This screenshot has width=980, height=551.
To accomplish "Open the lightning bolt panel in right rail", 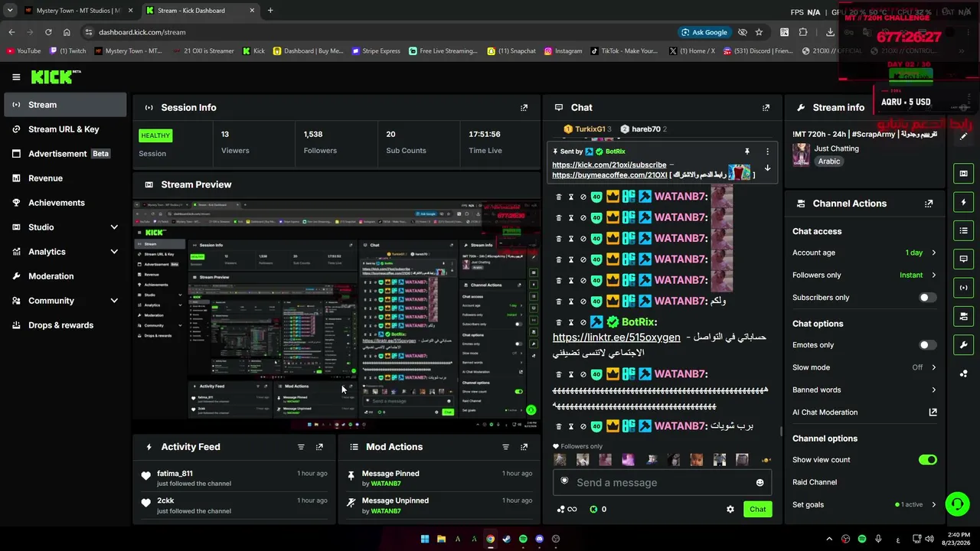I will pos(963,202).
